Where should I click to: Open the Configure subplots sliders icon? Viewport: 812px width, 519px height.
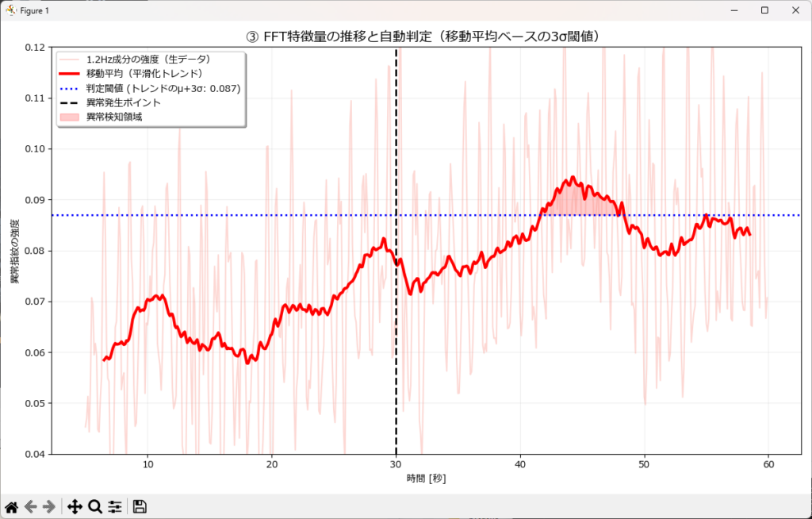[115, 506]
